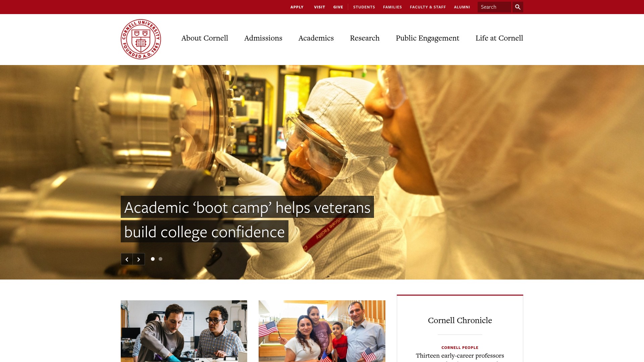Viewport: 644px width, 362px height.
Task: Open the Families link
Action: click(x=392, y=7)
